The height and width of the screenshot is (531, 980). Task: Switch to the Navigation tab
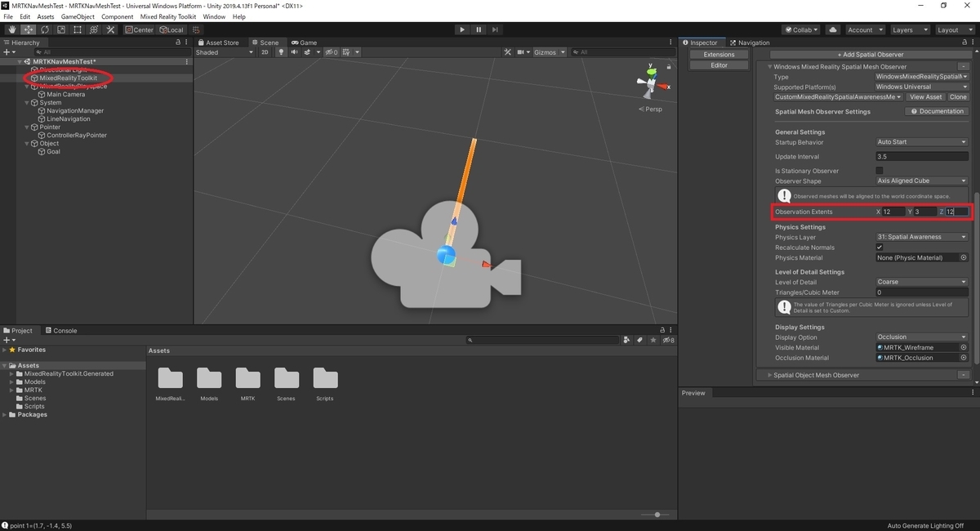[750, 42]
